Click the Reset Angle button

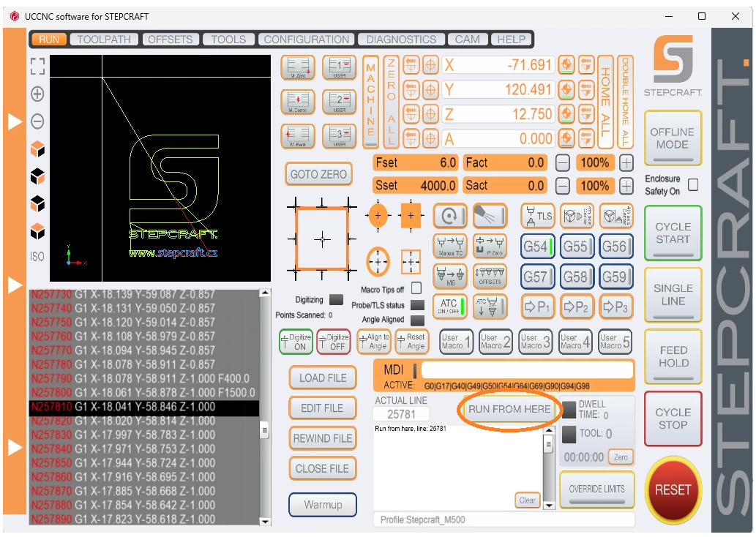click(412, 342)
